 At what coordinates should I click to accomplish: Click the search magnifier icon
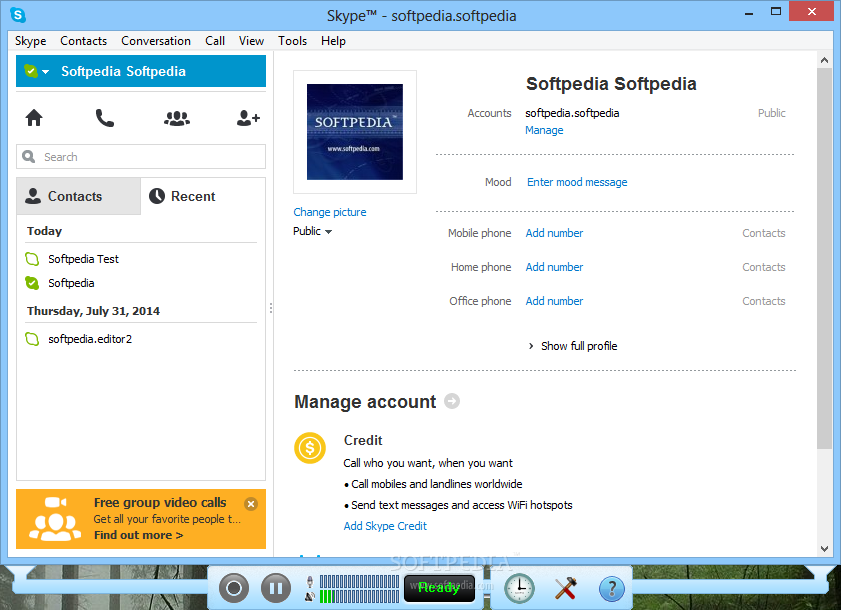28,157
